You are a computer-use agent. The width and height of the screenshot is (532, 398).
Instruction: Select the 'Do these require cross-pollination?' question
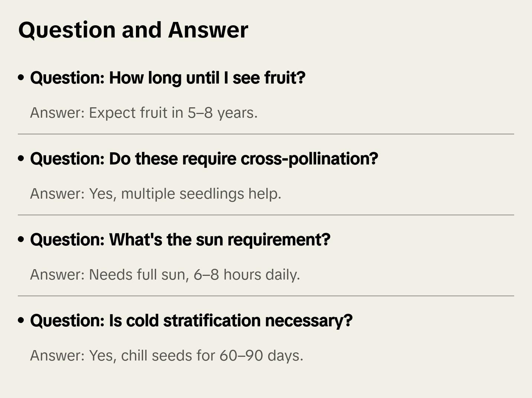click(x=204, y=159)
